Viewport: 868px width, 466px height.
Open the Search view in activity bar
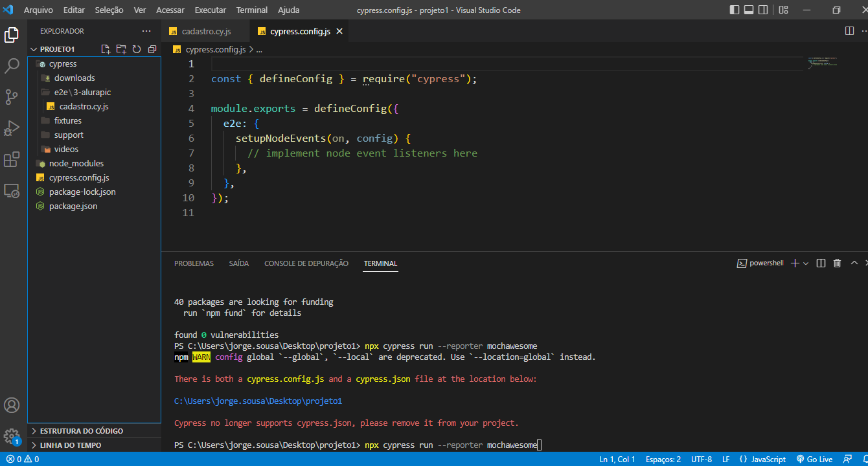coord(12,66)
